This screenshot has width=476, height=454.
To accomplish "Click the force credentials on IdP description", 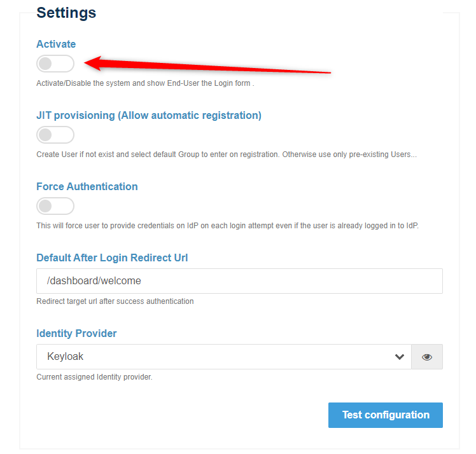I will (x=227, y=226).
